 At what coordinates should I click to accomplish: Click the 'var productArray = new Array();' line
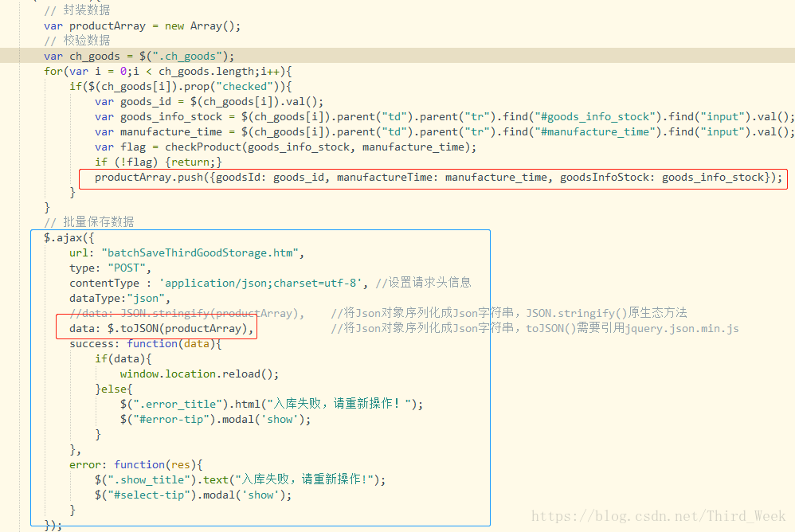142,25
